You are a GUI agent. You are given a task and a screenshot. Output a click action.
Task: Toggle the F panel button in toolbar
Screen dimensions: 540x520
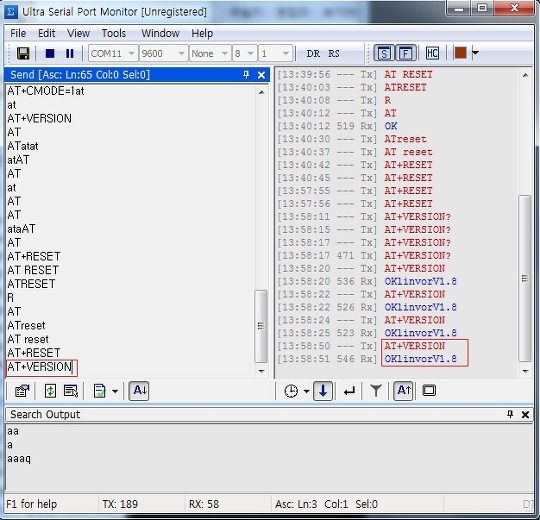point(405,53)
